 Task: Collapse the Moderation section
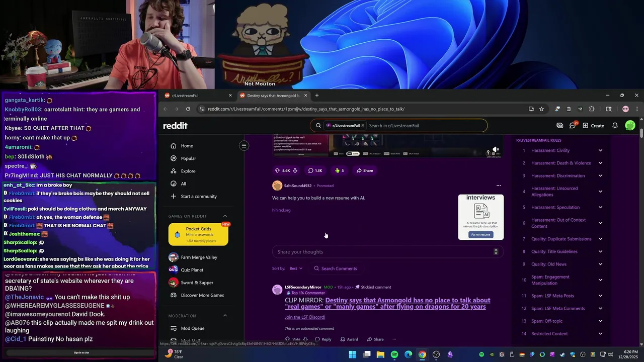pyautogui.click(x=225, y=316)
